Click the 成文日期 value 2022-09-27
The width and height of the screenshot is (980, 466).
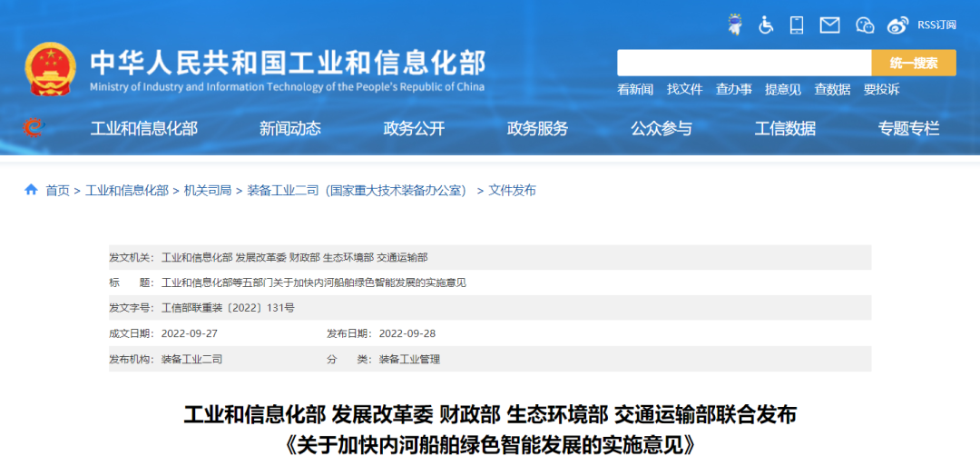pyautogui.click(x=190, y=333)
